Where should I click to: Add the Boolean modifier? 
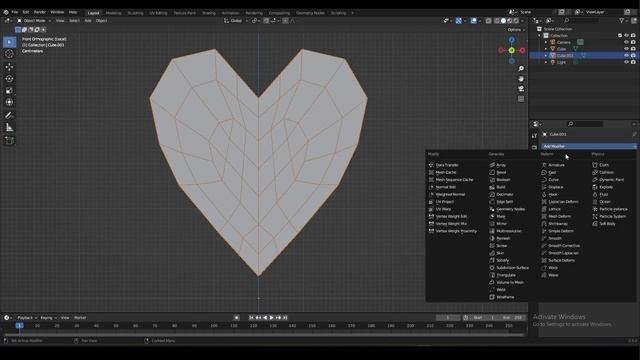[503, 180]
